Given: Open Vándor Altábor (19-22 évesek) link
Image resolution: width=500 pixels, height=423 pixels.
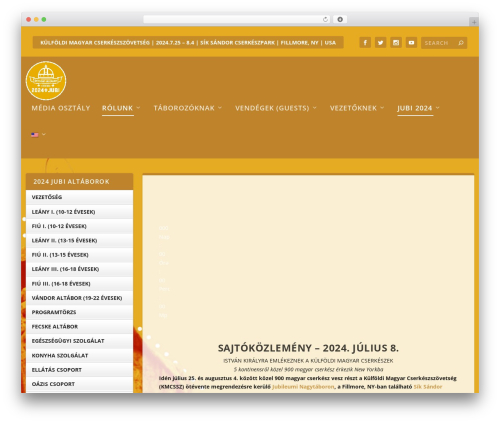Looking at the screenshot, I should (x=79, y=298).
